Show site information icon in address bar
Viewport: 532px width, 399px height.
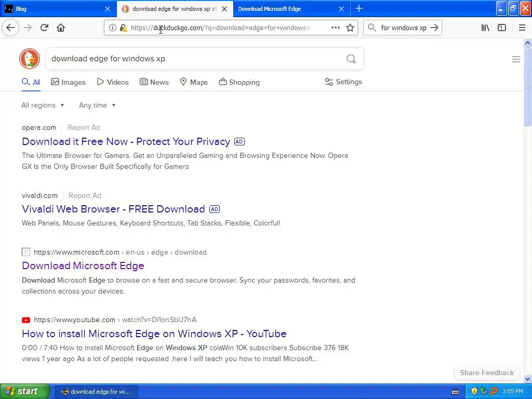point(112,28)
